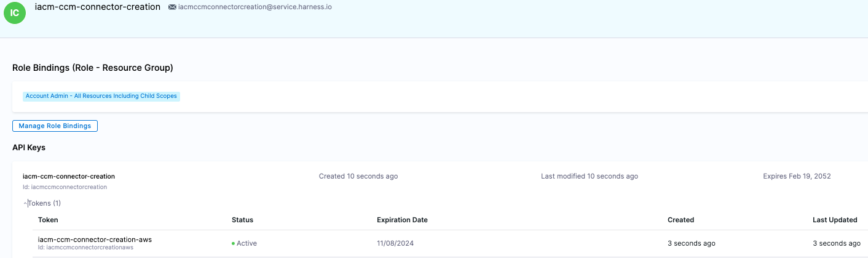Click the 11/08/2024 expiration date cell
The image size is (868, 258).
[395, 243]
